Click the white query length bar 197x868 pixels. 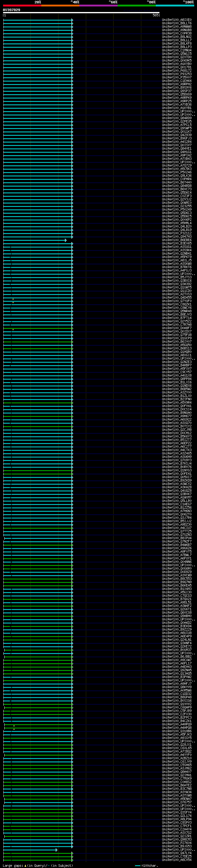[81, 13]
